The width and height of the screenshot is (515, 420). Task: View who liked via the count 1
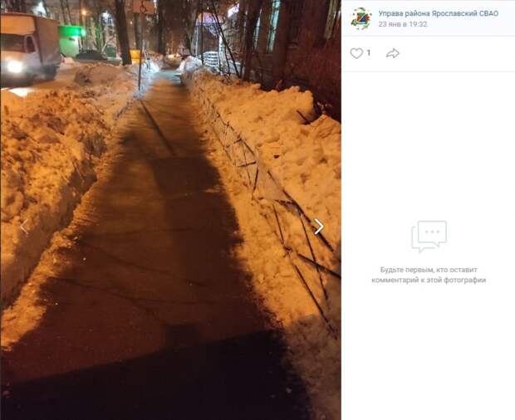click(x=369, y=53)
